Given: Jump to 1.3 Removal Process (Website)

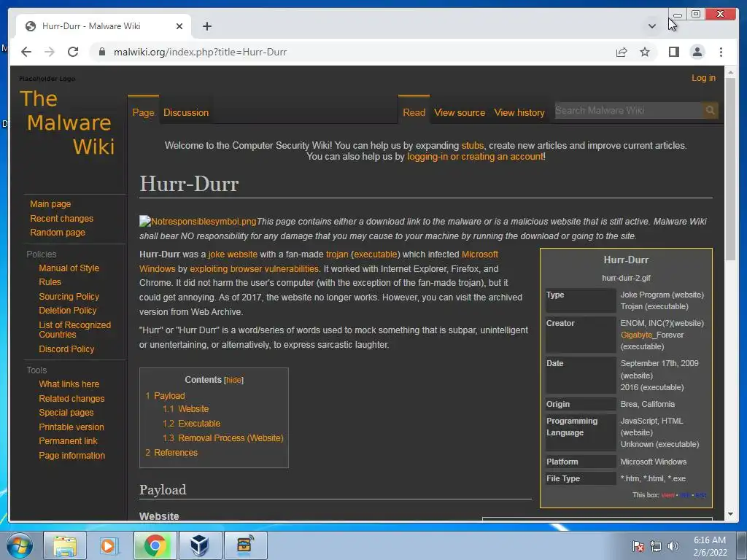Looking at the screenshot, I should coord(223,438).
